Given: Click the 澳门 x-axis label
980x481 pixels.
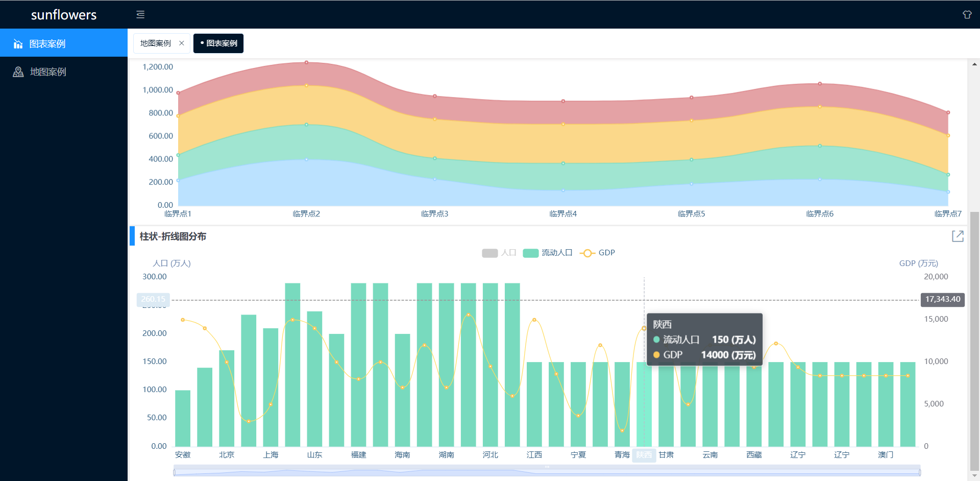Looking at the screenshot, I should (886, 454).
